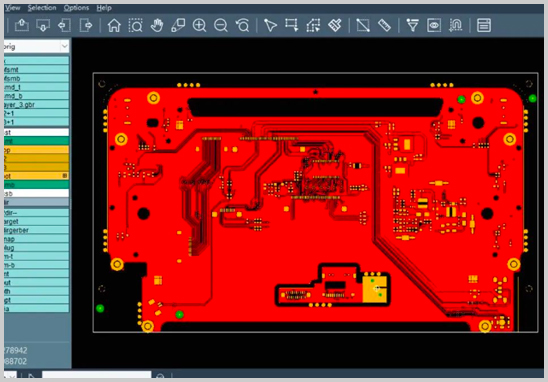Select the fsmb layer row
Screen dimensions: 548x382
click(36, 78)
